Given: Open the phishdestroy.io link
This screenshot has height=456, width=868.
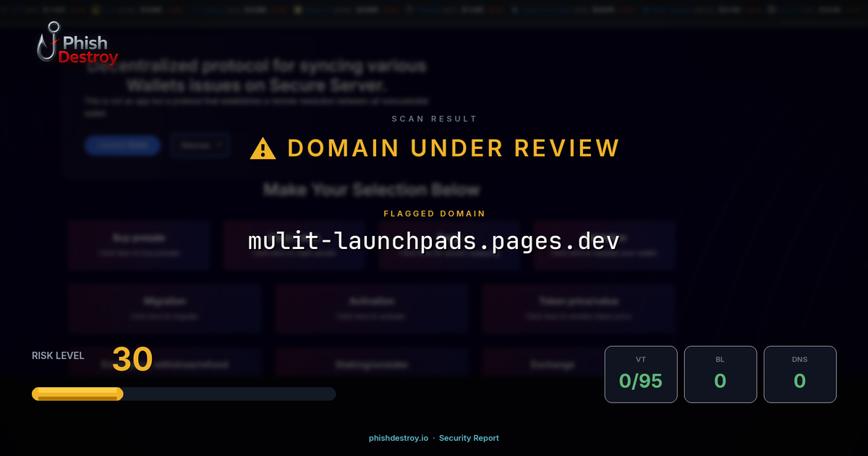Looking at the screenshot, I should click(x=397, y=438).
